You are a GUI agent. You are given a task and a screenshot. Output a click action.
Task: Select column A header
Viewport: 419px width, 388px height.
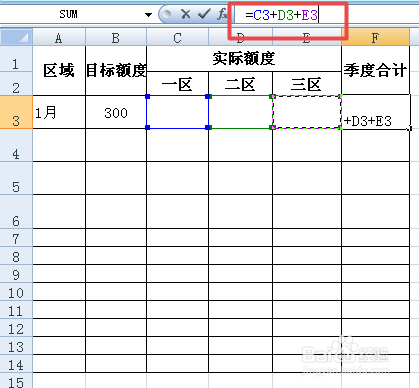point(59,38)
